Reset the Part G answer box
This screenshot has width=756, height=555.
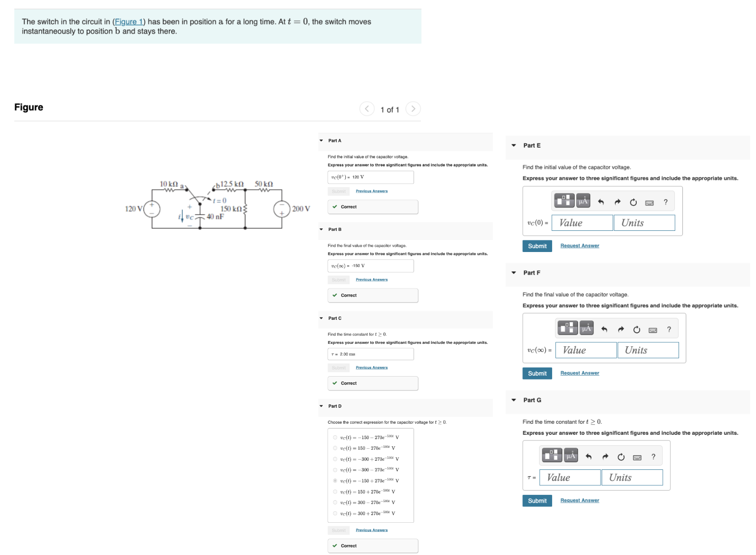[x=621, y=457]
